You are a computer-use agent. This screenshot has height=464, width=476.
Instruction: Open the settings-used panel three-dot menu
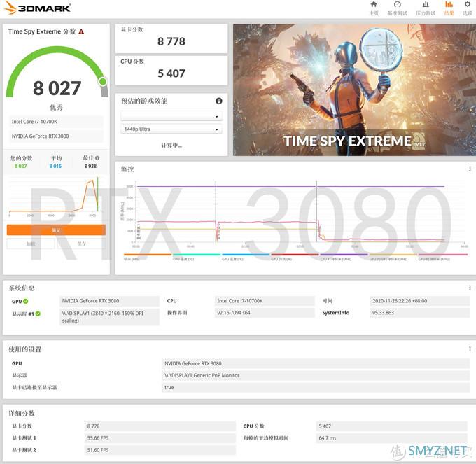470,349
